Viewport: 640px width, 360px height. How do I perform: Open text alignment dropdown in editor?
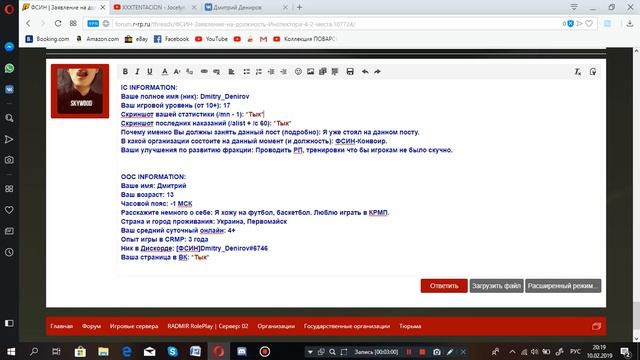tap(231, 71)
